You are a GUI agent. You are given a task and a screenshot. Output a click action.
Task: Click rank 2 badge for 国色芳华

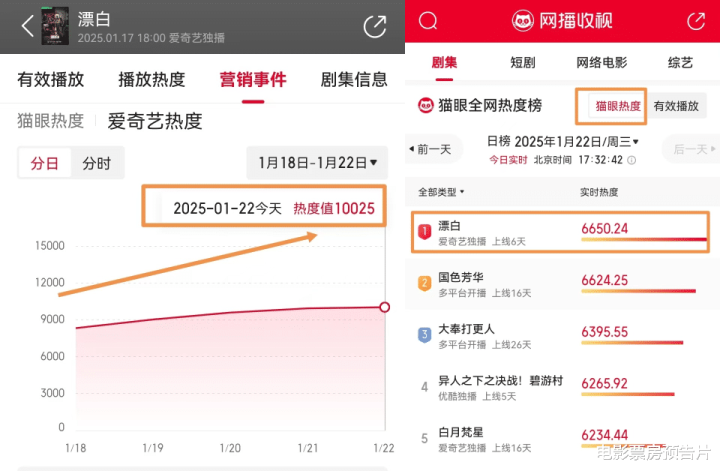[425, 283]
